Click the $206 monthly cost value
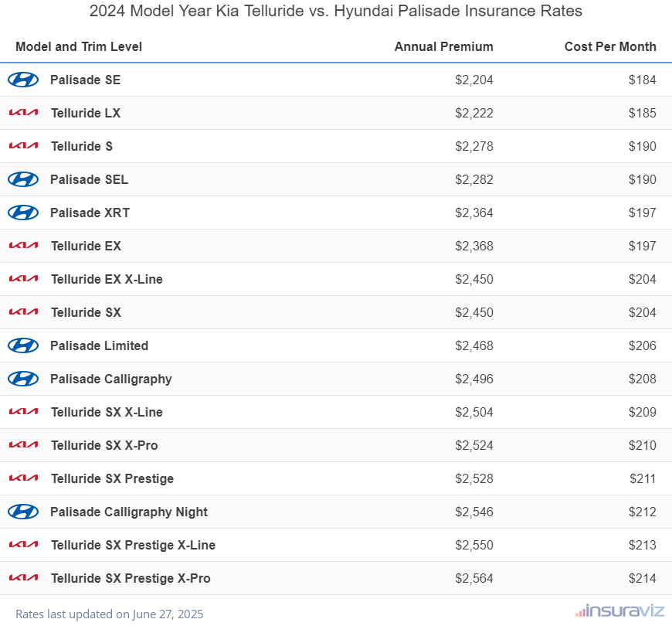Image resolution: width=672 pixels, height=626 pixels. pyautogui.click(x=643, y=345)
